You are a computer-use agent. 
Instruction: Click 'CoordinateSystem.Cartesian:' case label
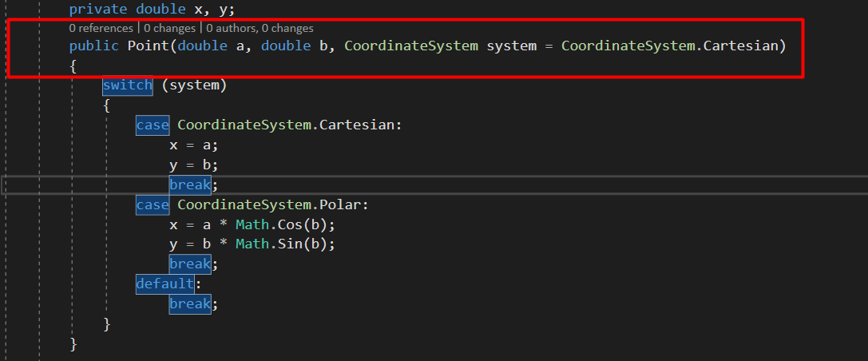coord(290,125)
